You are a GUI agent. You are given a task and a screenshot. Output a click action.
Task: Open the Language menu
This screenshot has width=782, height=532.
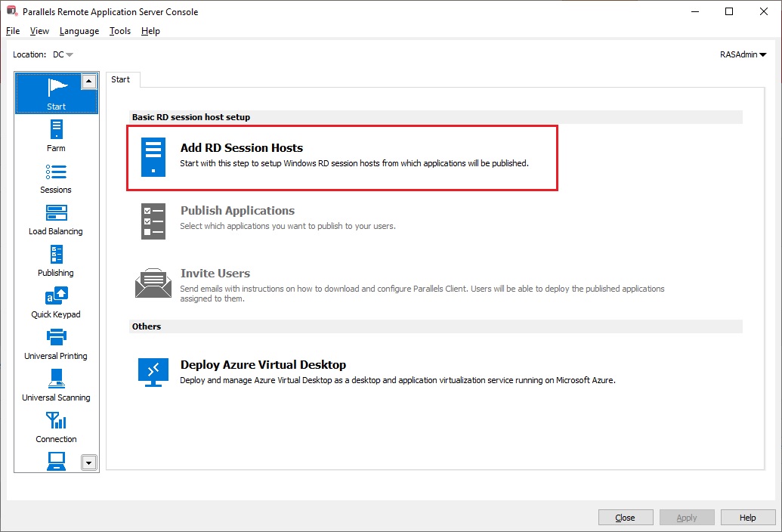tap(79, 31)
